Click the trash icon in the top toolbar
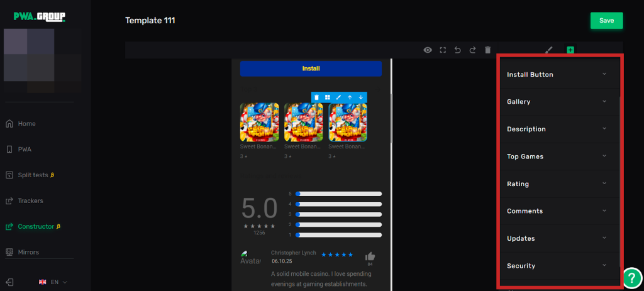Viewport: 644px width, 291px height. [x=487, y=50]
